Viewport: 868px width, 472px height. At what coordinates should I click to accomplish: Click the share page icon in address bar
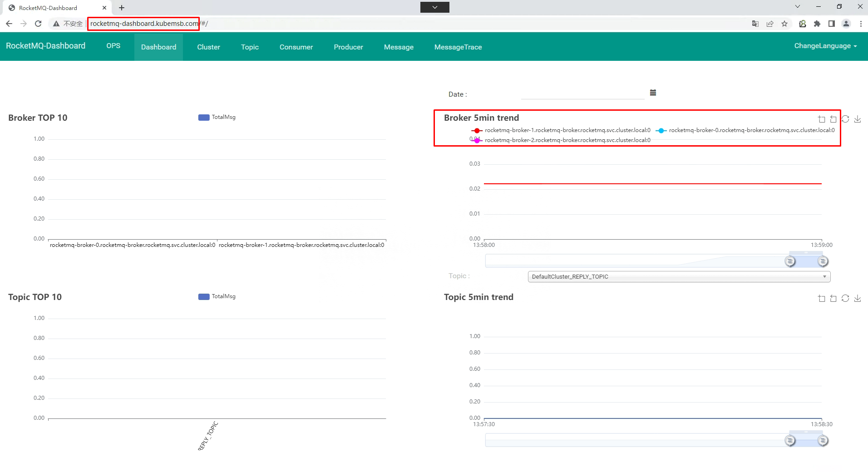click(x=770, y=24)
